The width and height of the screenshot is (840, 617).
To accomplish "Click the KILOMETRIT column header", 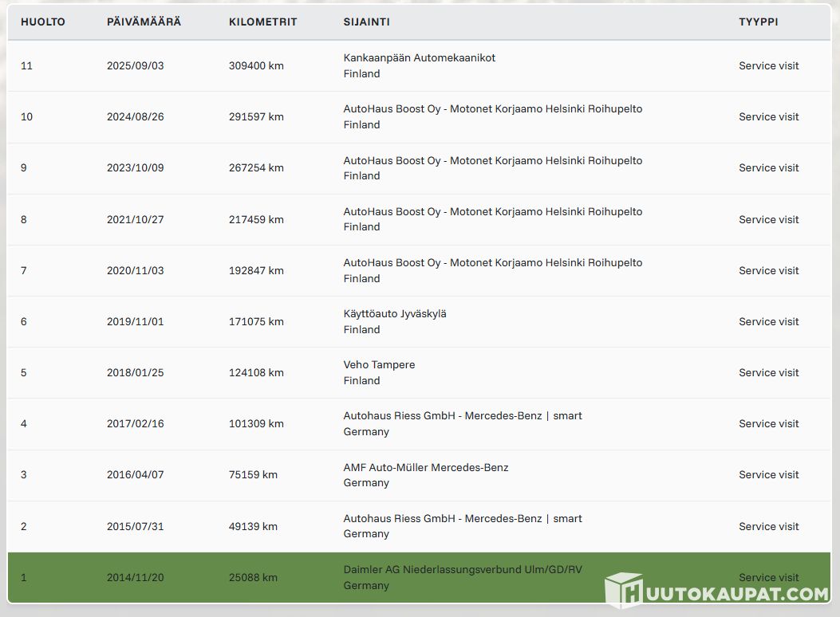I will [262, 22].
